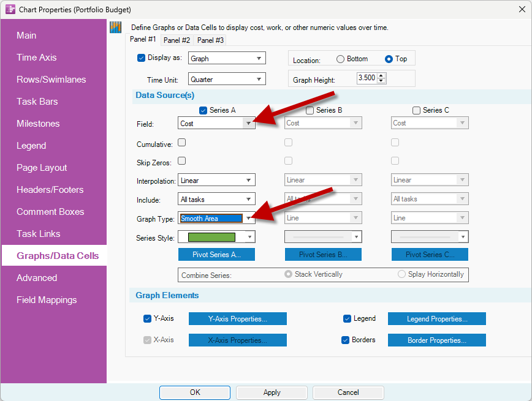Click the app icon in the title bar
The height and width of the screenshot is (401, 532).
pos(10,9)
